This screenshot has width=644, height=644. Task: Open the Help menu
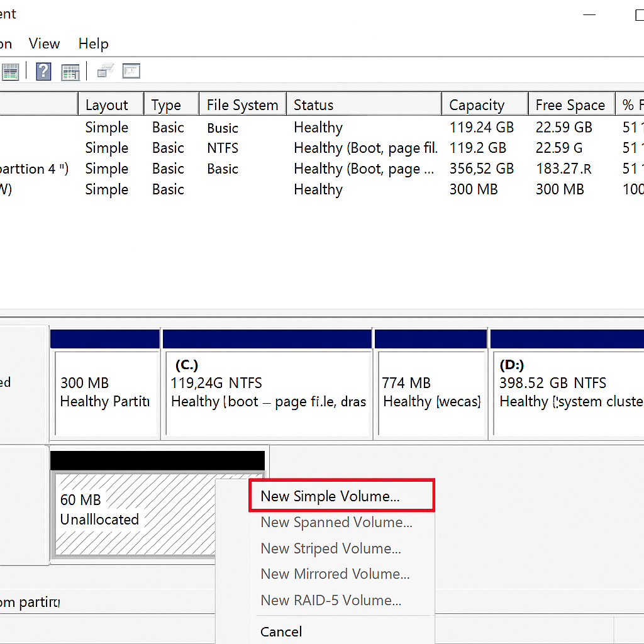93,43
